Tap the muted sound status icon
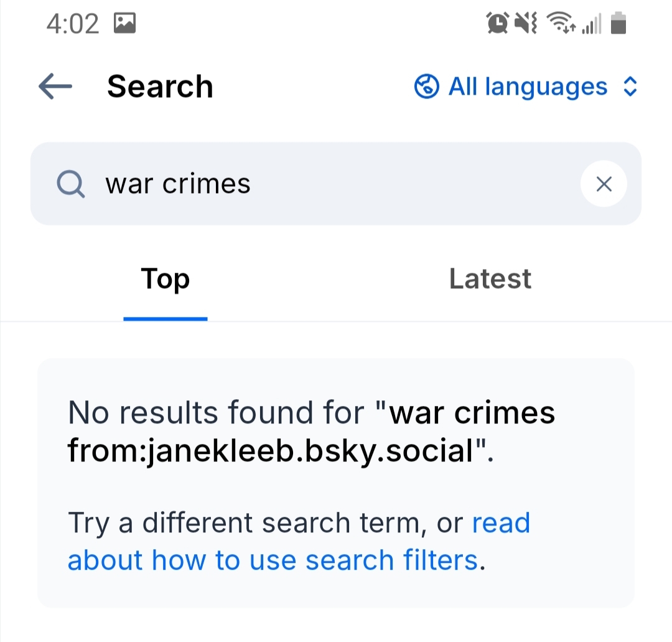672x642 pixels. [526, 24]
